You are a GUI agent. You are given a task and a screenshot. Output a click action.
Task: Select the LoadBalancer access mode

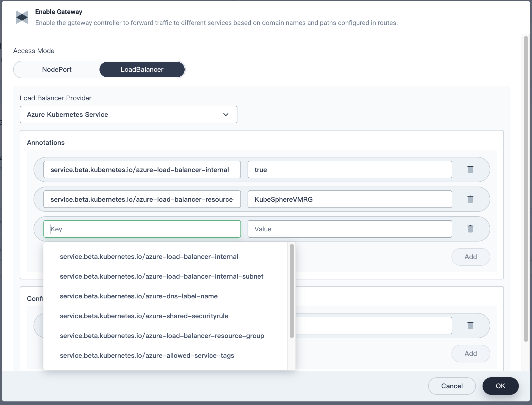(x=142, y=70)
